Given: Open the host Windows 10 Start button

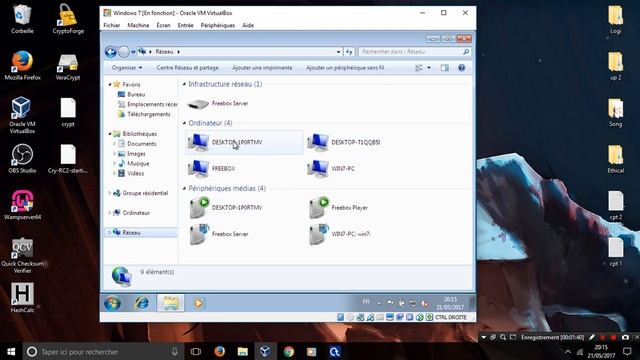Looking at the screenshot, I should 11,352.
